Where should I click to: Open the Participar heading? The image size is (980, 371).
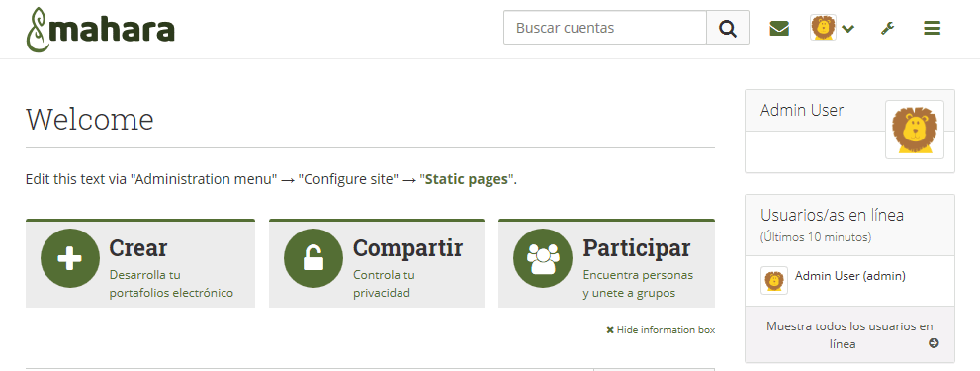click(x=637, y=248)
